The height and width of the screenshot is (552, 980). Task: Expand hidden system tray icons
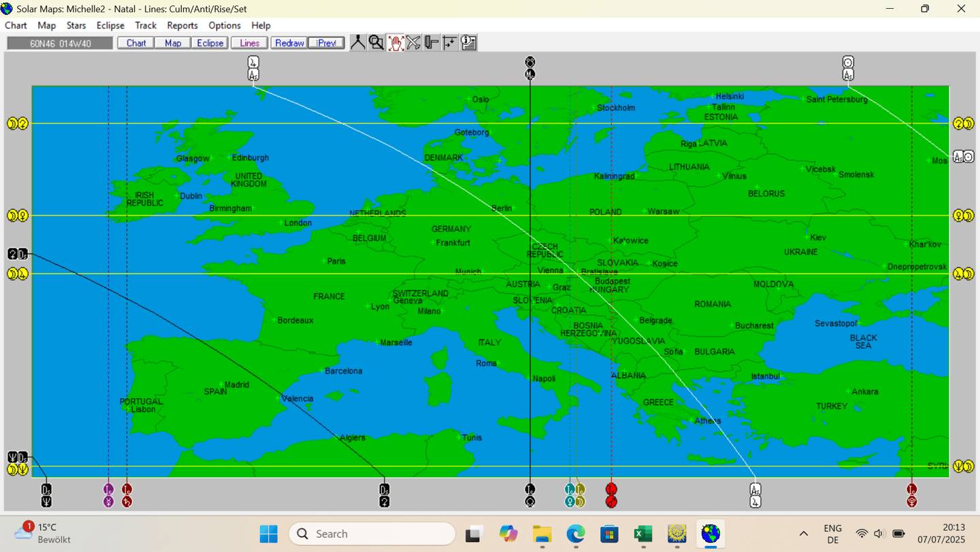click(x=803, y=534)
